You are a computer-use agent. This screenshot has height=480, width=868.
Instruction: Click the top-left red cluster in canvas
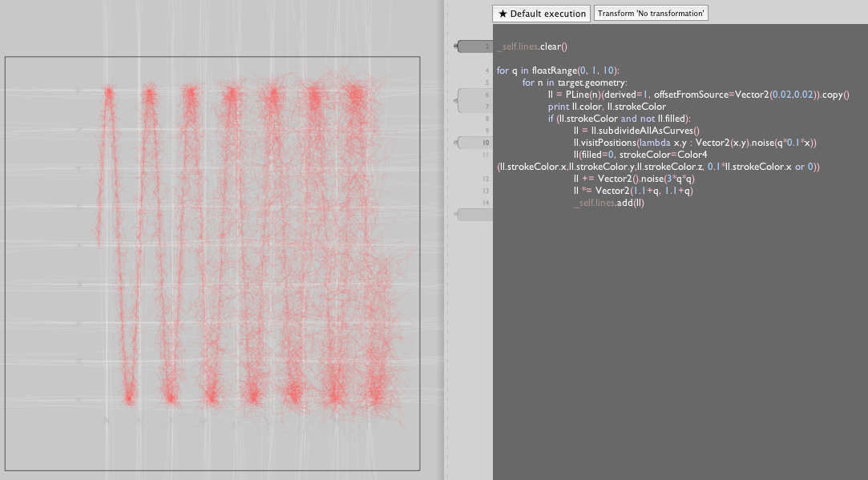[x=108, y=94]
